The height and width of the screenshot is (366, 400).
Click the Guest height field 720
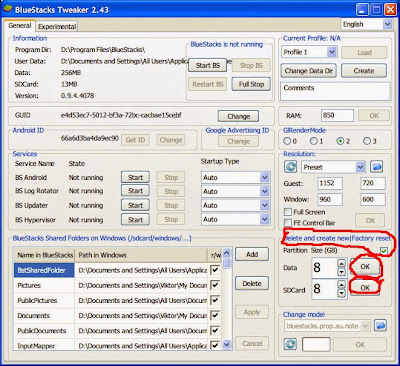pos(373,183)
